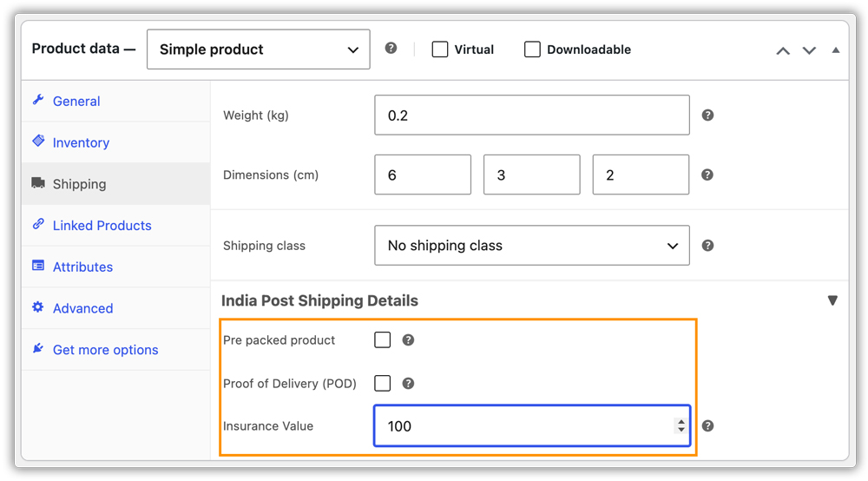Screen dimensions: 868x481
Task: Click the India Post Shipping Details heading
Action: 320,300
